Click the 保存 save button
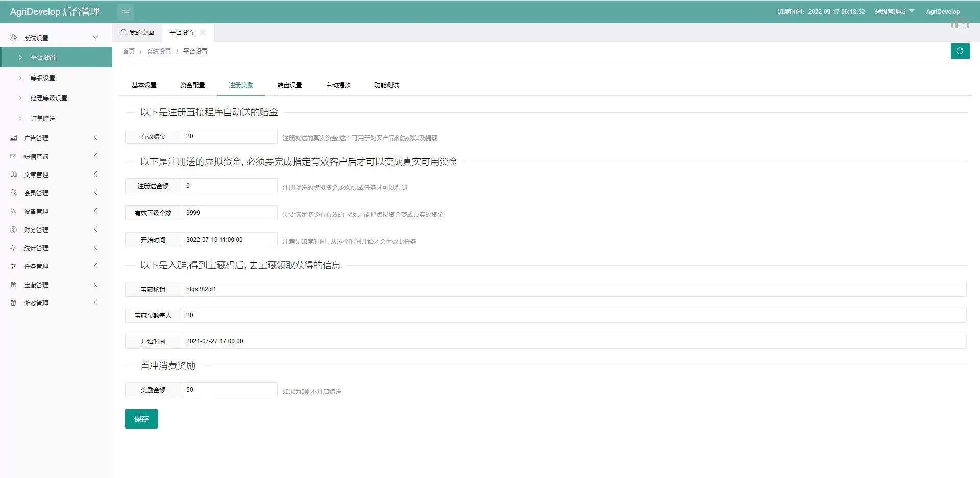Viewport: 980px width, 478px height. pyautogui.click(x=141, y=419)
